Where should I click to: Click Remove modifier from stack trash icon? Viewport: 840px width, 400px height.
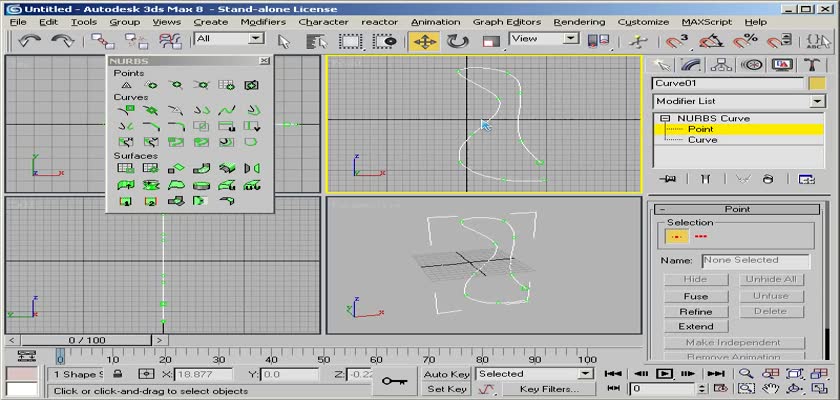click(768, 179)
